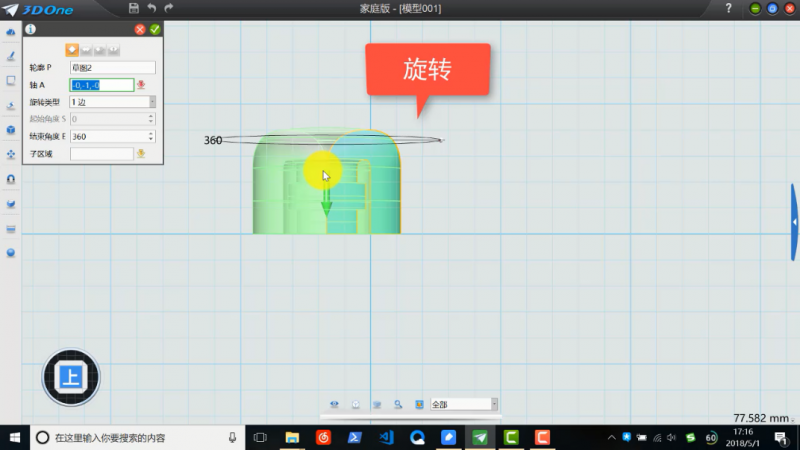The image size is (800, 450).
Task: Open the material sphere tool
Action: (x=11, y=253)
